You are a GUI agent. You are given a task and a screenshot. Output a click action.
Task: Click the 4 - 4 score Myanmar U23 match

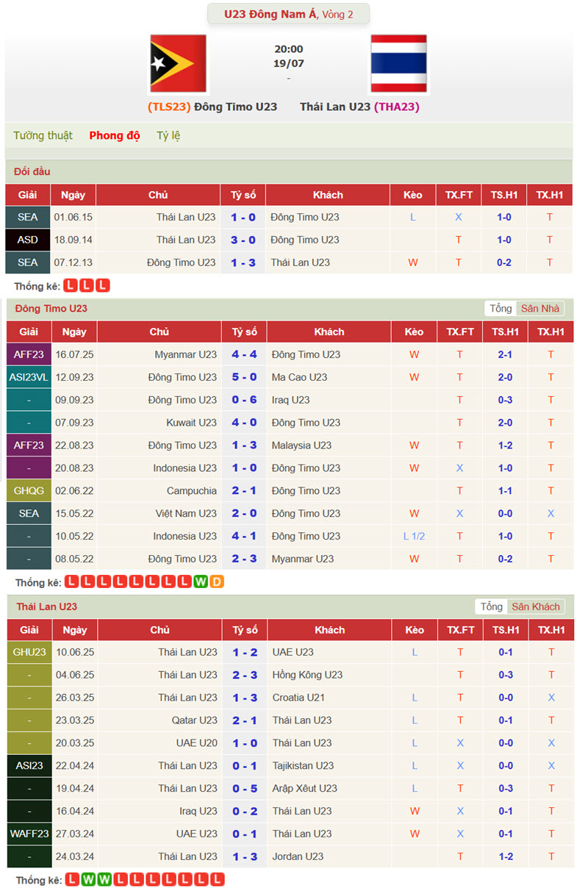pos(245,354)
